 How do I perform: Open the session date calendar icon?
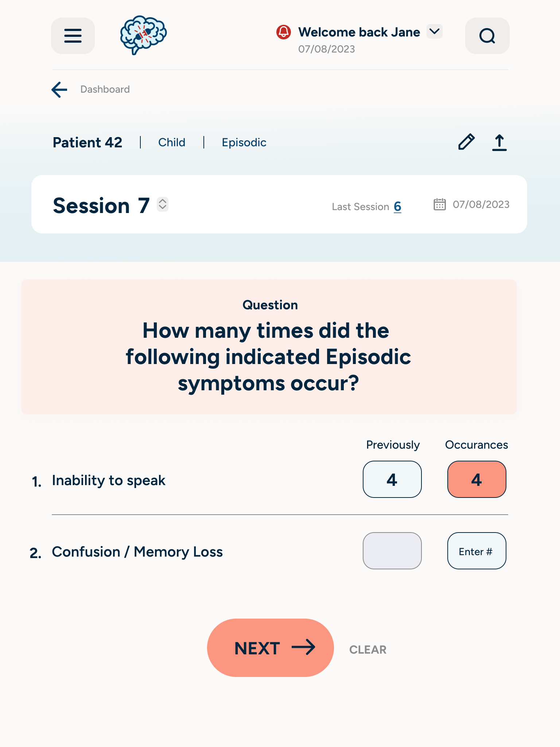tap(440, 205)
